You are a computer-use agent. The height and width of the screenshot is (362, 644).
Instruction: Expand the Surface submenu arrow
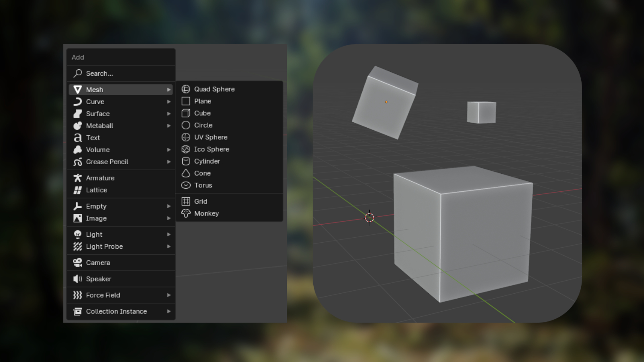click(169, 114)
